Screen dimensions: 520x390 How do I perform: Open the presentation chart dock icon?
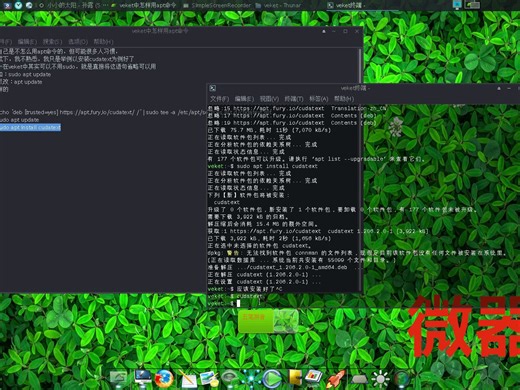click(313, 377)
